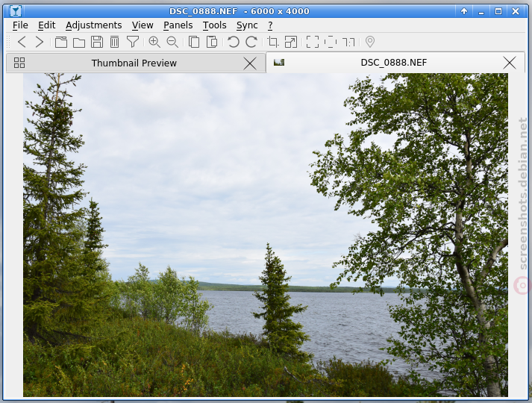The height and width of the screenshot is (403, 532).
Task: Open the ? help menu
Action: tap(270, 25)
